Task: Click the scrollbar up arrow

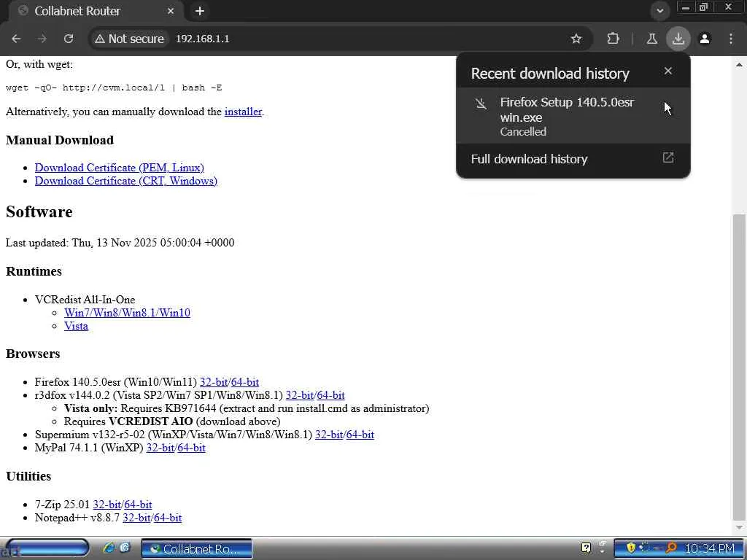Action: click(739, 64)
